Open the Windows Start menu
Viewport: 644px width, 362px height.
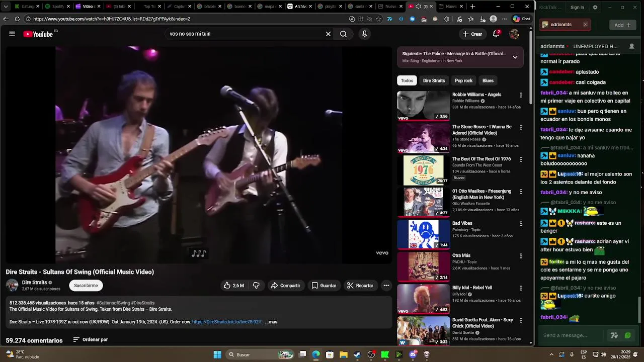[x=217, y=354]
